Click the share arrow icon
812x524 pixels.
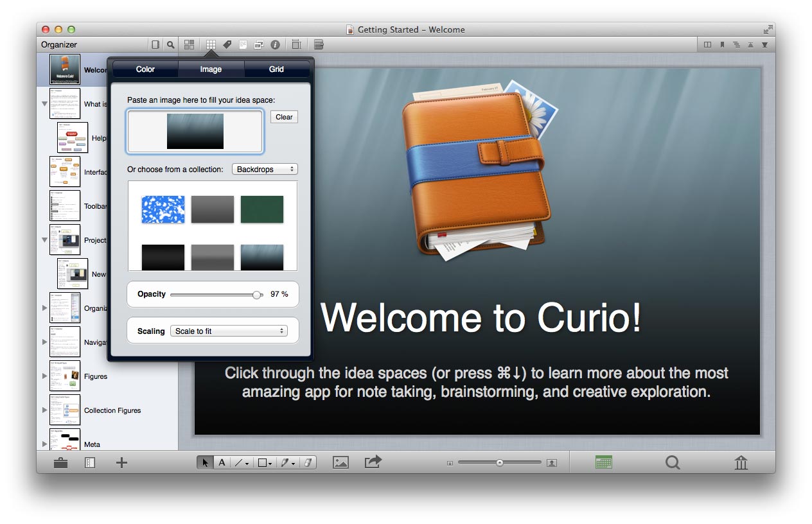point(373,462)
